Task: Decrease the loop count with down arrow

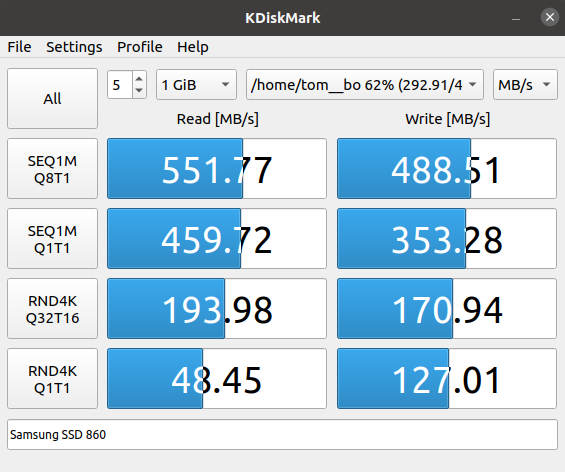Action: click(x=139, y=91)
